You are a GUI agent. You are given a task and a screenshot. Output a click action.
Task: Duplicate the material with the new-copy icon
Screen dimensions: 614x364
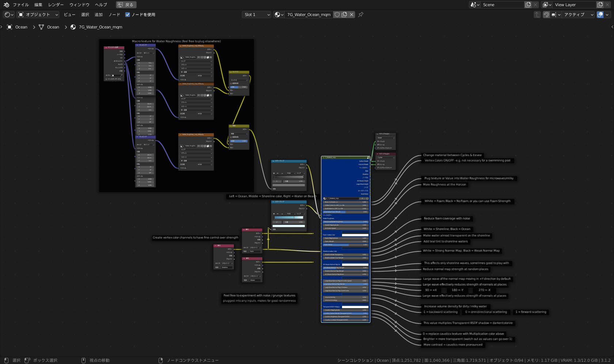tap(344, 15)
